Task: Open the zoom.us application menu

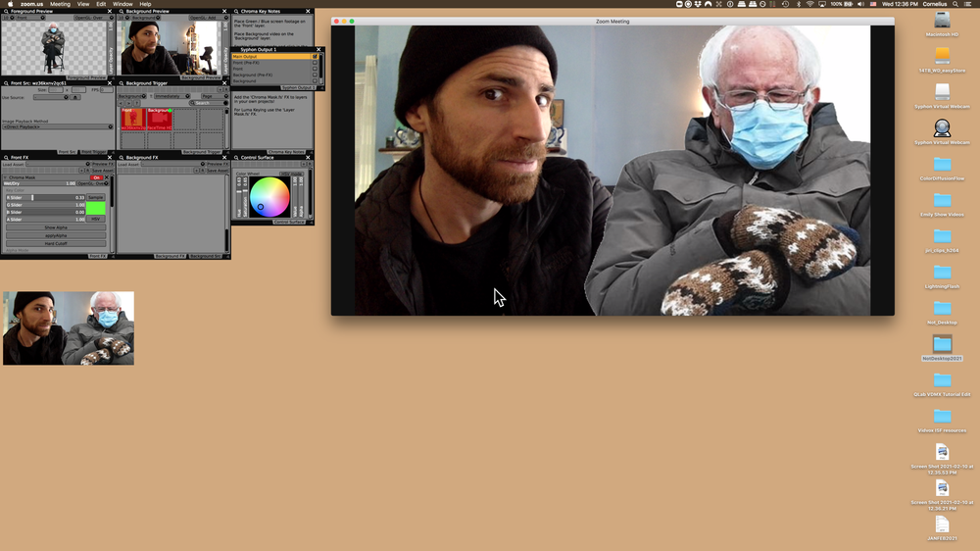Action: point(32,4)
